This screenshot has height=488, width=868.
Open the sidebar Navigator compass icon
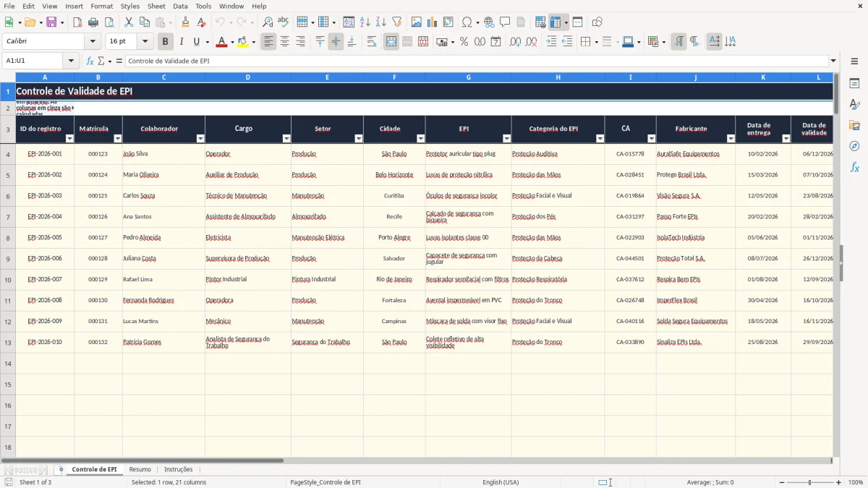point(854,146)
